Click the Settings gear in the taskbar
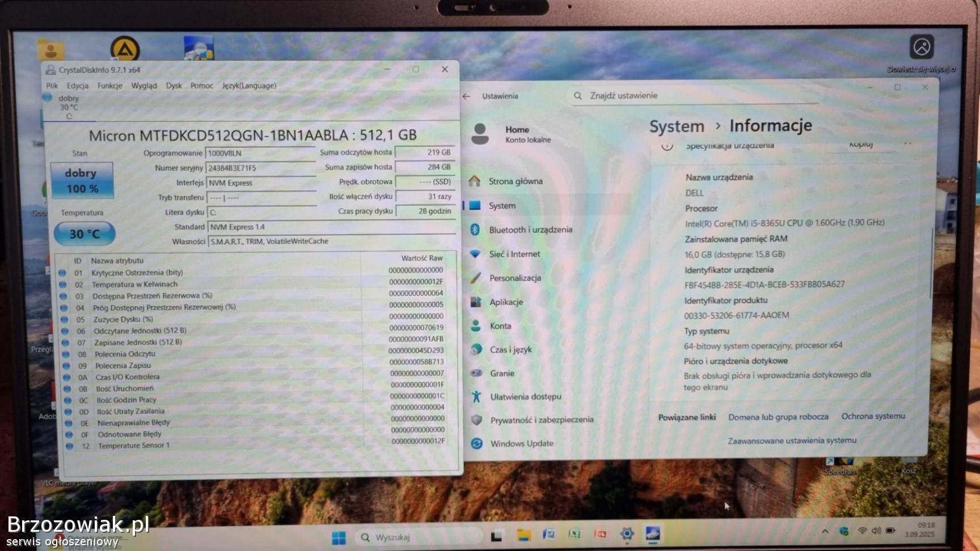Screen dimensions: 980x551 click(x=627, y=533)
